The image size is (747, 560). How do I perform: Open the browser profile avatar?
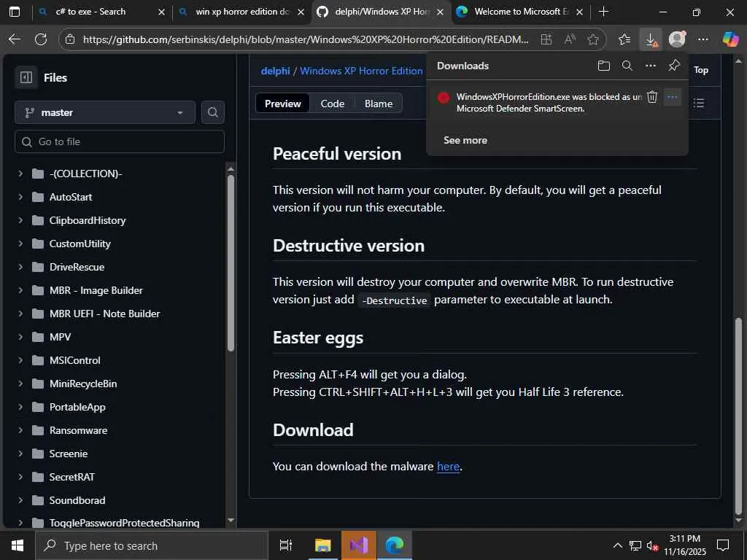pos(677,39)
